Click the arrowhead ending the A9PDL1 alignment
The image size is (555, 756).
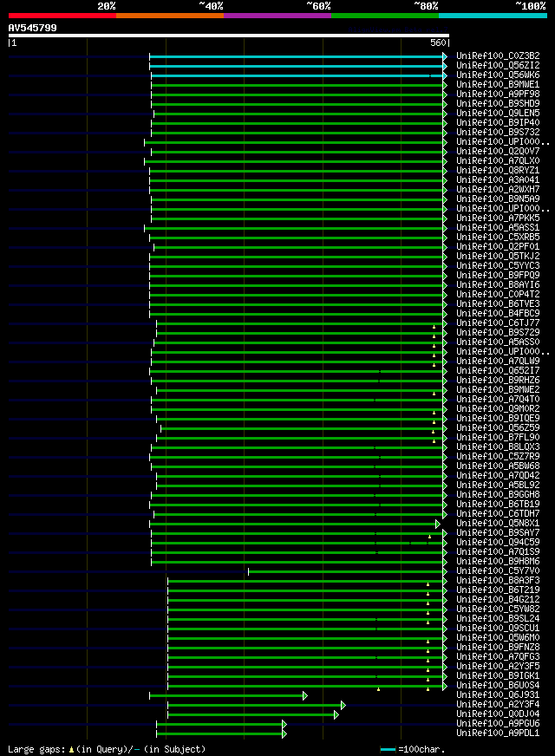(x=284, y=733)
